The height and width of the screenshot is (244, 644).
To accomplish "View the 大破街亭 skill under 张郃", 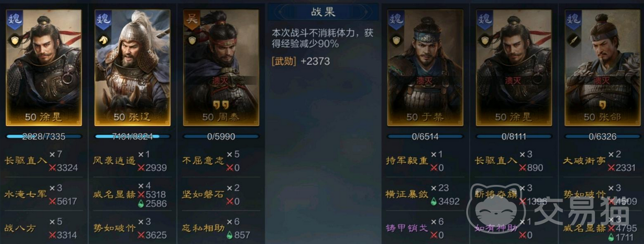I will point(584,161).
